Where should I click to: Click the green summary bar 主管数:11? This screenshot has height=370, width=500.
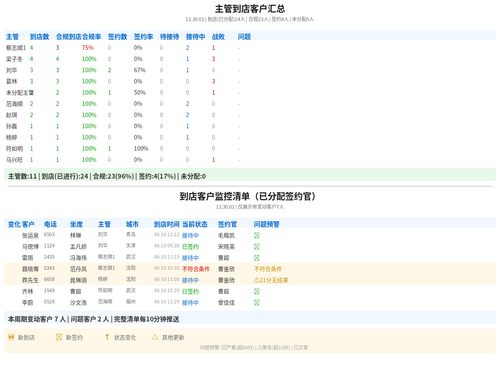[250, 176]
